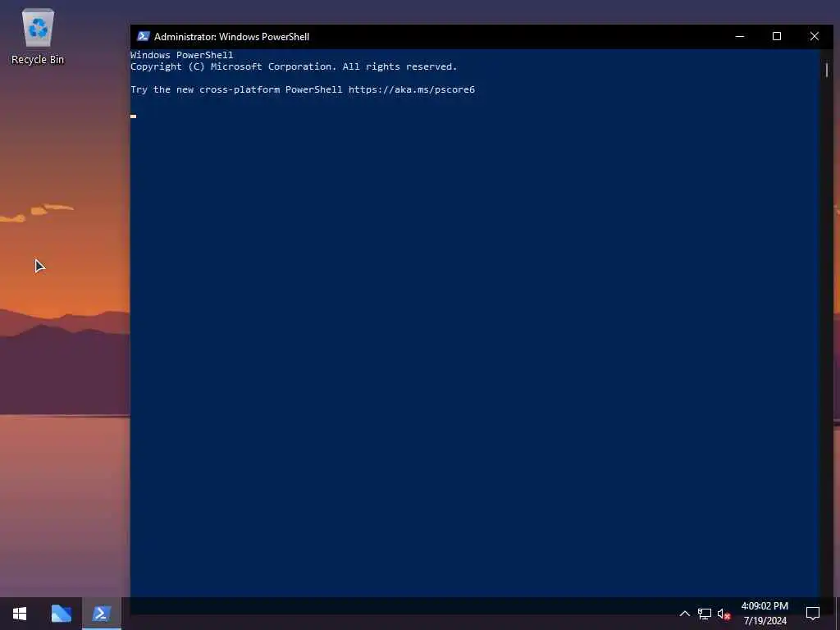Open the taskbar clock and date
840x630 pixels.
click(765, 614)
